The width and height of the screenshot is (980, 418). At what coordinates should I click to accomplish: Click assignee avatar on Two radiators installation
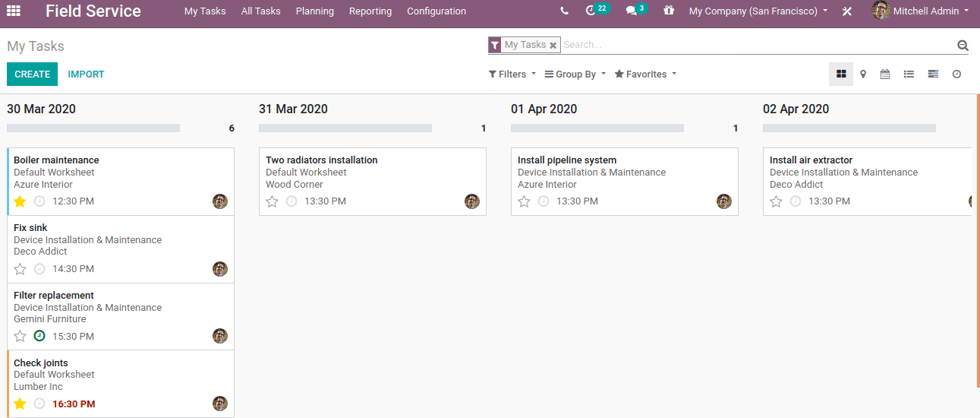tap(472, 201)
